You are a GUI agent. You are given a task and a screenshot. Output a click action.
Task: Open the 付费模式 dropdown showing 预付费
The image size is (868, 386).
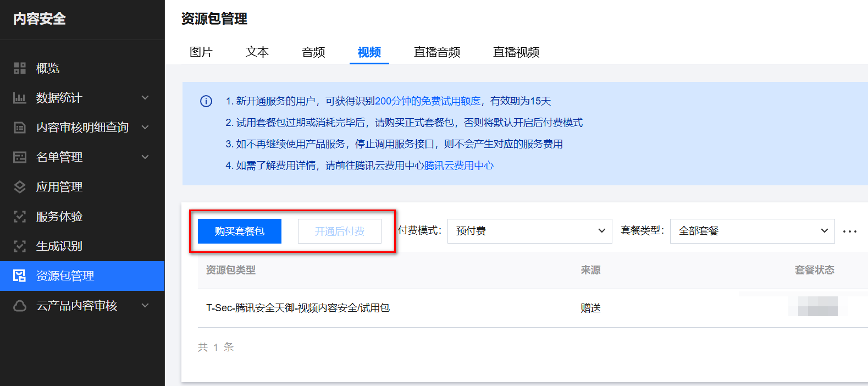click(x=529, y=231)
